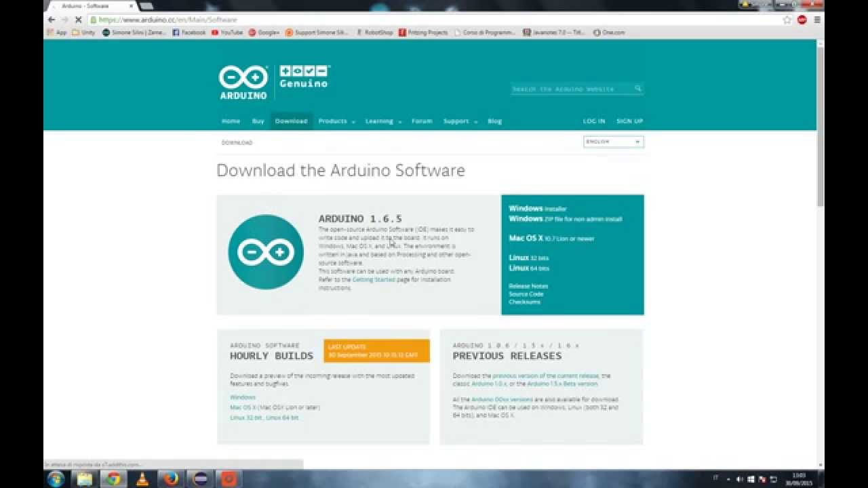Click the volume icon in system tray
Viewport: 868px width, 488px height.
pyautogui.click(x=740, y=479)
